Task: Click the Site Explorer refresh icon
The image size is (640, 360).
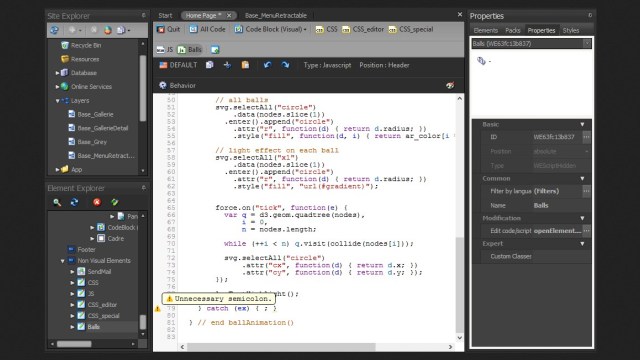Action: [54, 30]
